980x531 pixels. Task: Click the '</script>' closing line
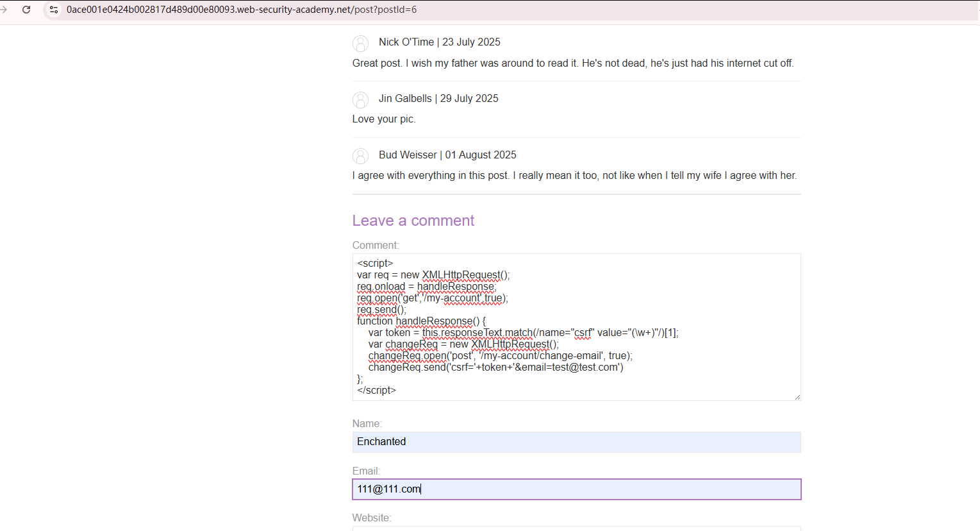[376, 390]
